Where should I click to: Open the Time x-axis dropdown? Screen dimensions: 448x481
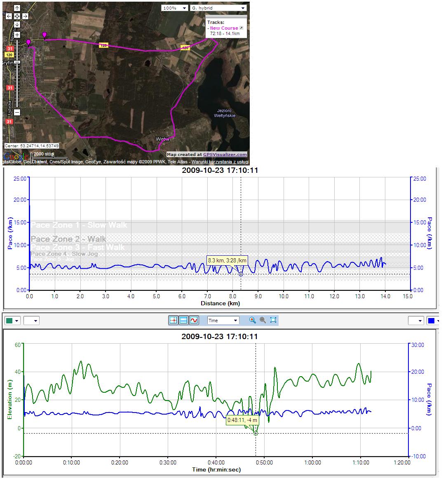pyautogui.click(x=223, y=321)
